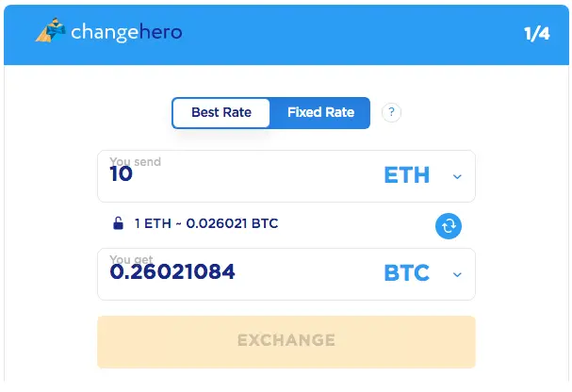Image resolution: width=572 pixels, height=392 pixels.
Task: Click the blue header bar
Action: coord(286,35)
